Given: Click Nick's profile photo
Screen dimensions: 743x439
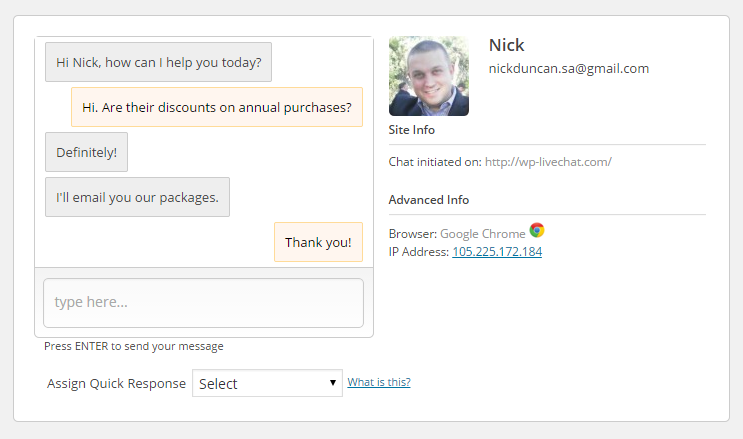Looking at the screenshot, I should 428,76.
